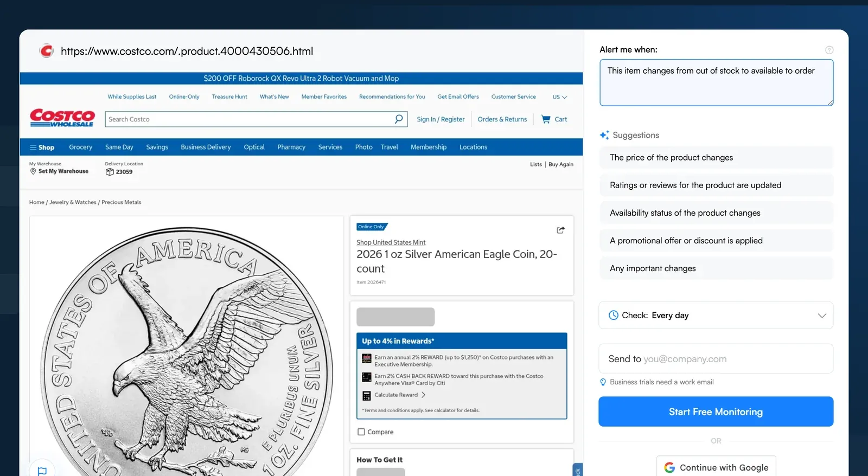Open the Grocery menu item
The height and width of the screenshot is (476, 868).
tap(80, 147)
